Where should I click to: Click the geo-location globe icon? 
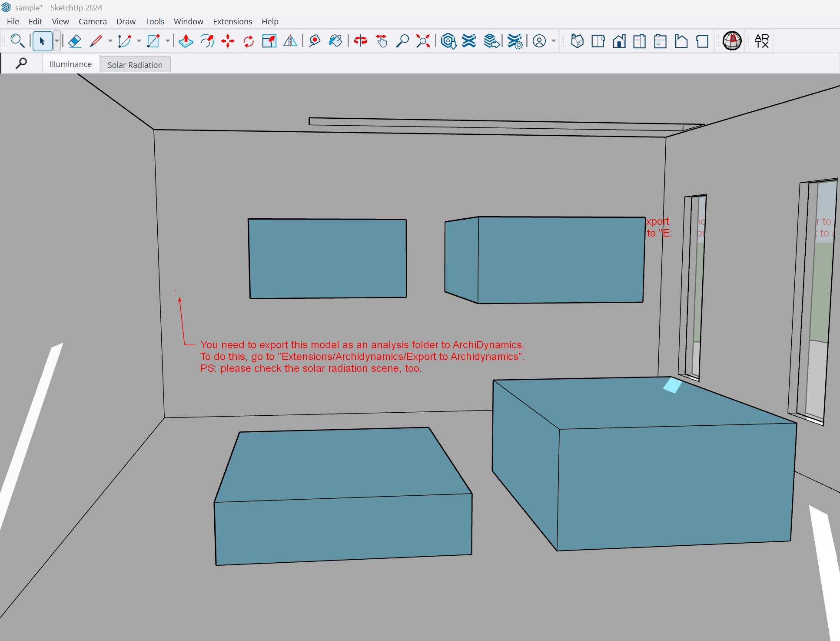(731, 40)
